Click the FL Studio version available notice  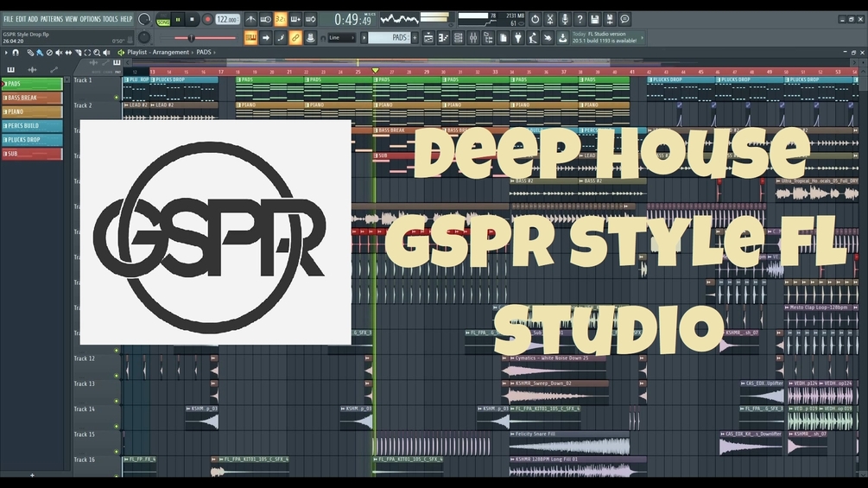(x=608, y=37)
